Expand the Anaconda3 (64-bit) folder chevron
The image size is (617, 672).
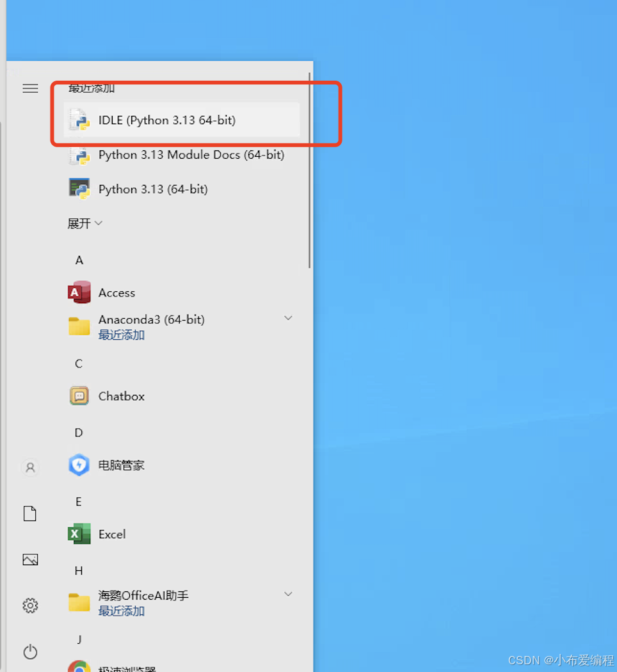[289, 318]
